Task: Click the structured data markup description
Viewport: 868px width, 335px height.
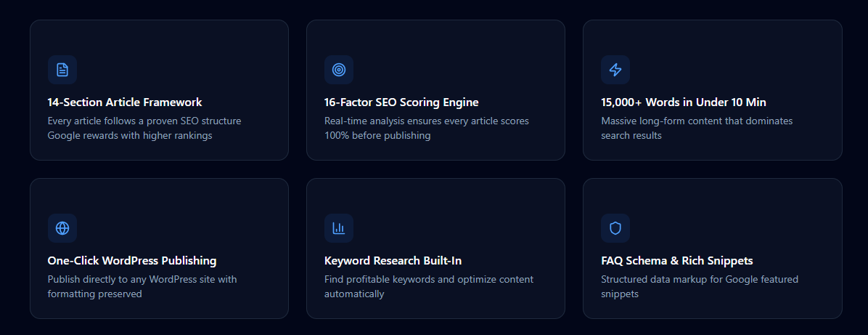Action: click(x=700, y=287)
